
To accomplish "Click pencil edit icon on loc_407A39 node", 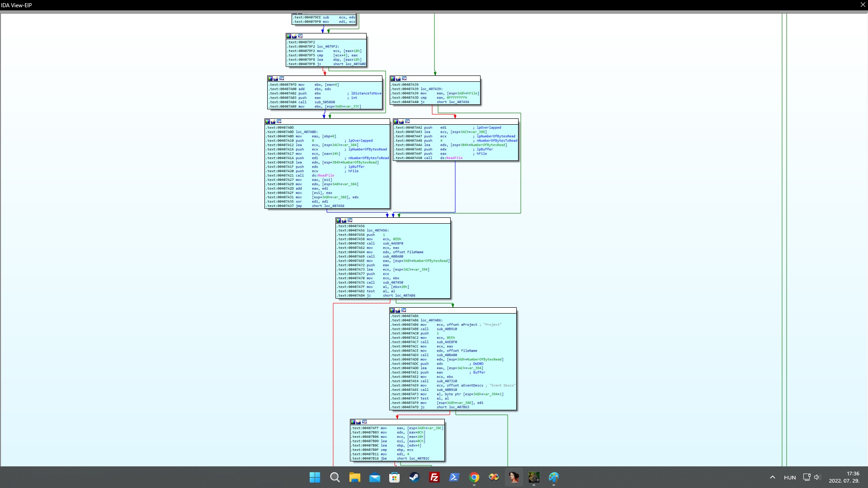I will pos(398,79).
